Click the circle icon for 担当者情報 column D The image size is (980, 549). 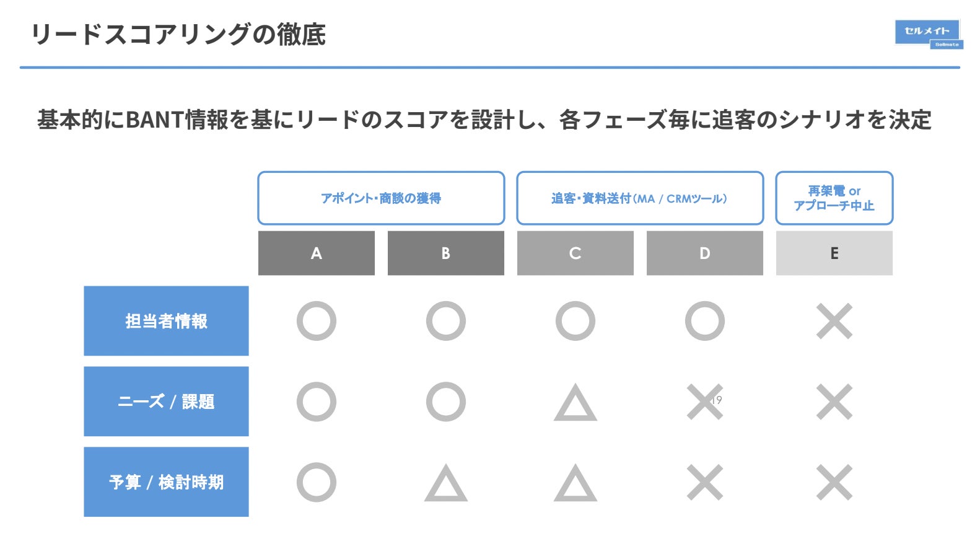coord(704,321)
